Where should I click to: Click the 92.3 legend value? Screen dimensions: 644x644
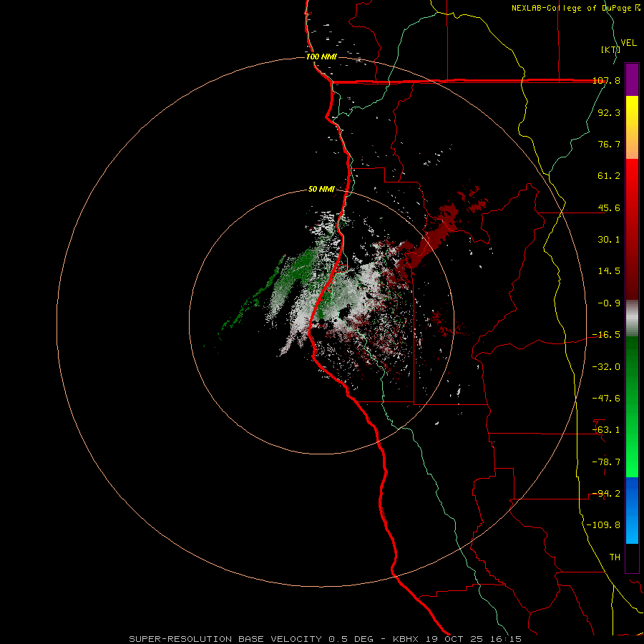coord(609,112)
